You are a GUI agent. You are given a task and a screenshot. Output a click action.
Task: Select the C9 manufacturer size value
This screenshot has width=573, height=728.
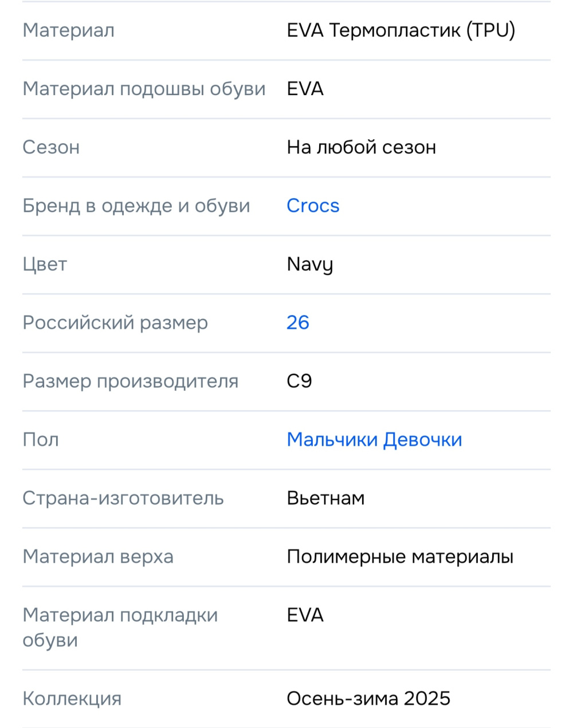click(x=299, y=381)
